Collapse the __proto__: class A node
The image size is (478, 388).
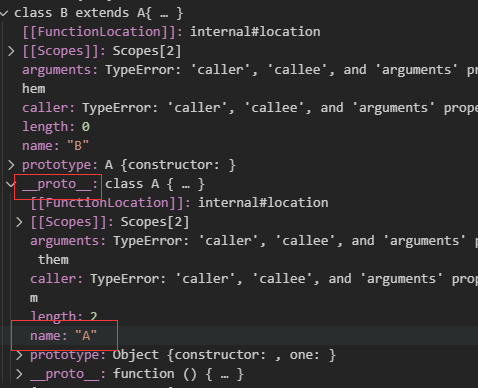(11, 184)
